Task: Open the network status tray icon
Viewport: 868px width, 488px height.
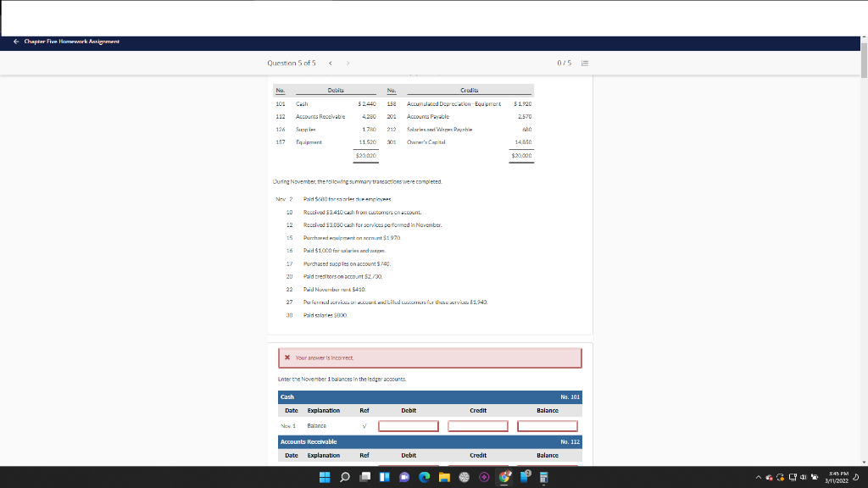Action: point(793,477)
